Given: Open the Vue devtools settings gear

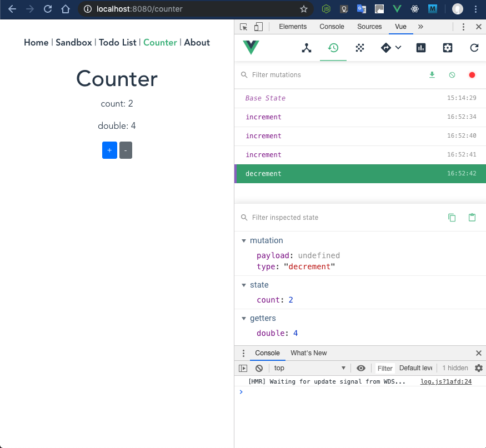Looking at the screenshot, I should 447,48.
